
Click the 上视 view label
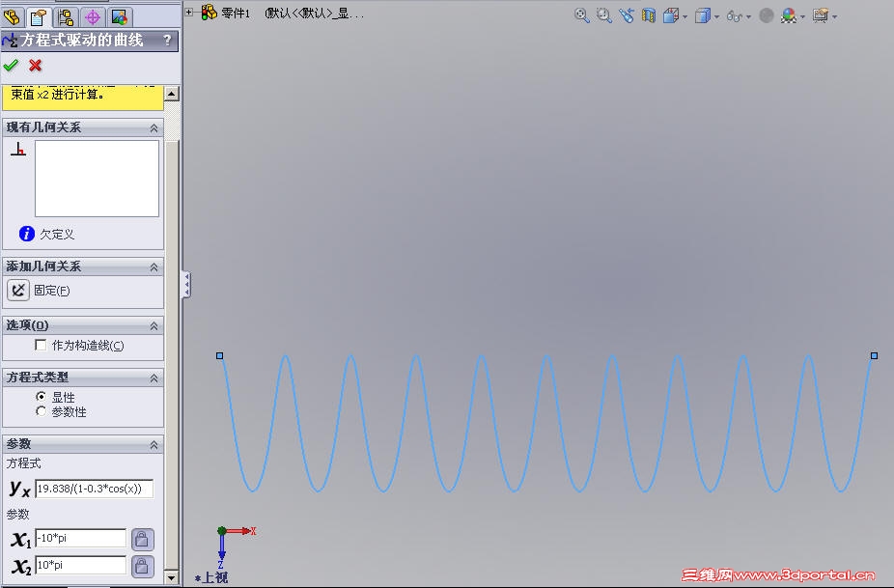[211, 577]
